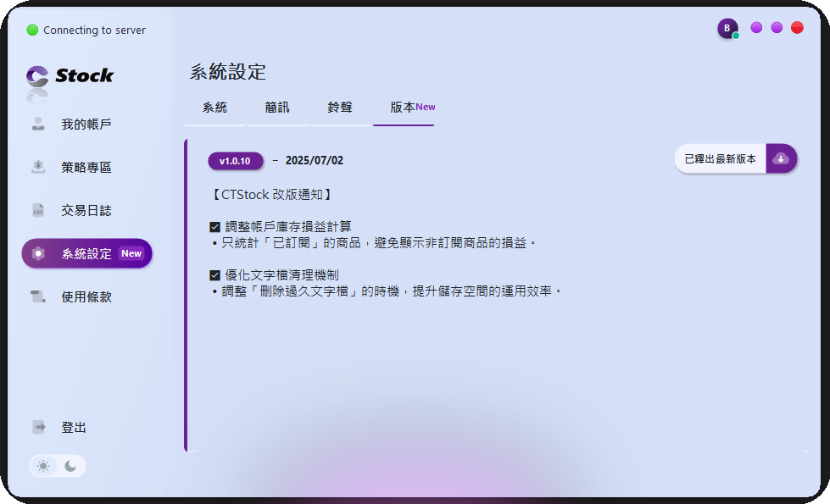Switch to dark theme moon icon
Viewport: 830px width, 504px height.
[71, 466]
